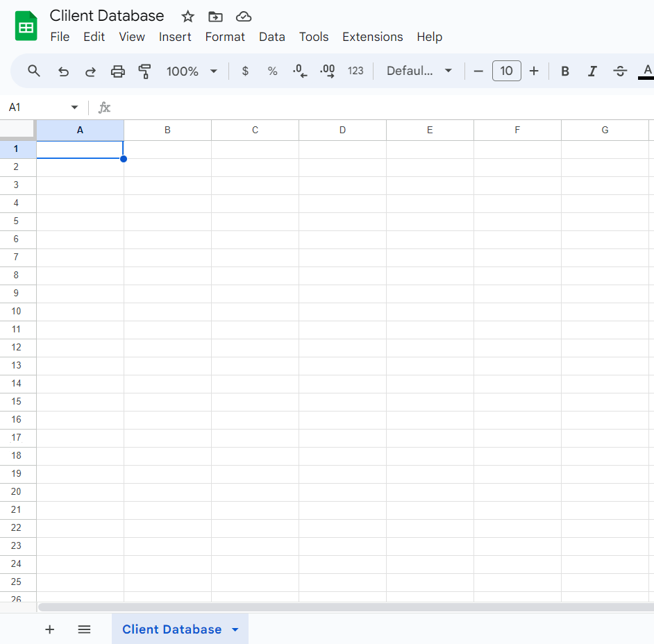Decrease decimal places
Image resolution: width=654 pixels, height=644 pixels.
click(300, 71)
